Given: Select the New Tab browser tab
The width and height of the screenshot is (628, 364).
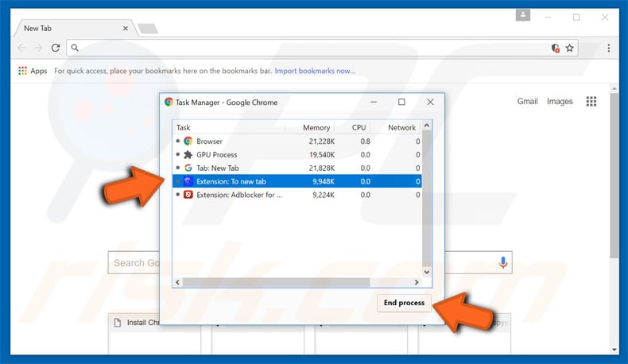Looking at the screenshot, I should pos(75,29).
